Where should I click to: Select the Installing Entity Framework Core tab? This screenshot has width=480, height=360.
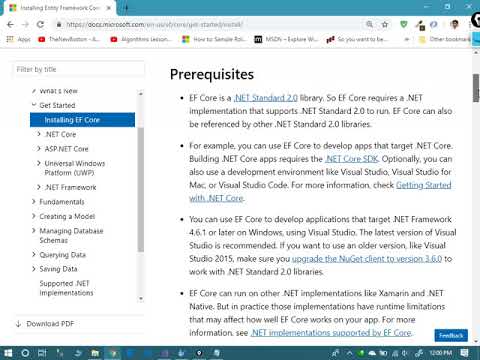tap(60, 8)
